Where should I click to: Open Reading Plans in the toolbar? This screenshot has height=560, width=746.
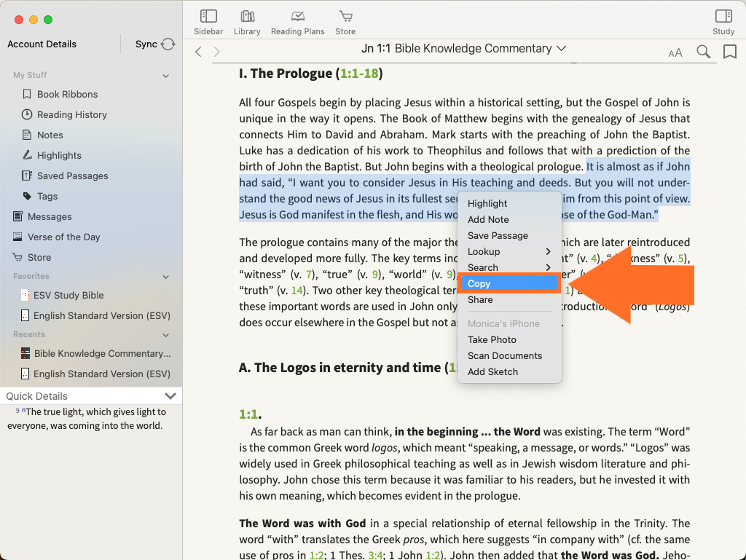pyautogui.click(x=297, y=22)
